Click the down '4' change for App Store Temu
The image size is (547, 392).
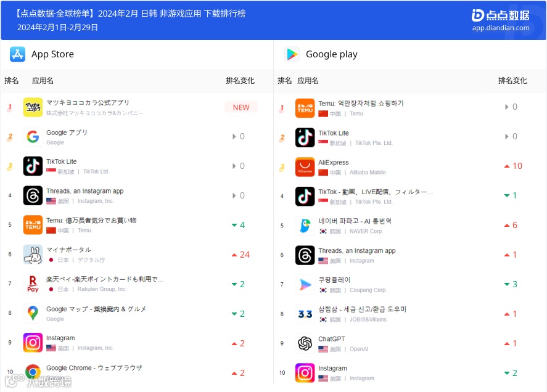(x=238, y=226)
